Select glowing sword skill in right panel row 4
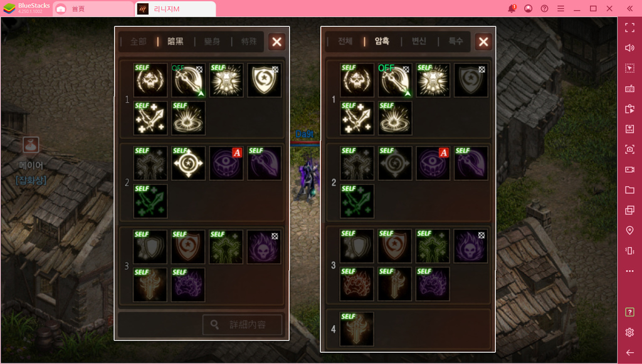Image resolution: width=642 pixels, height=364 pixels. [357, 330]
